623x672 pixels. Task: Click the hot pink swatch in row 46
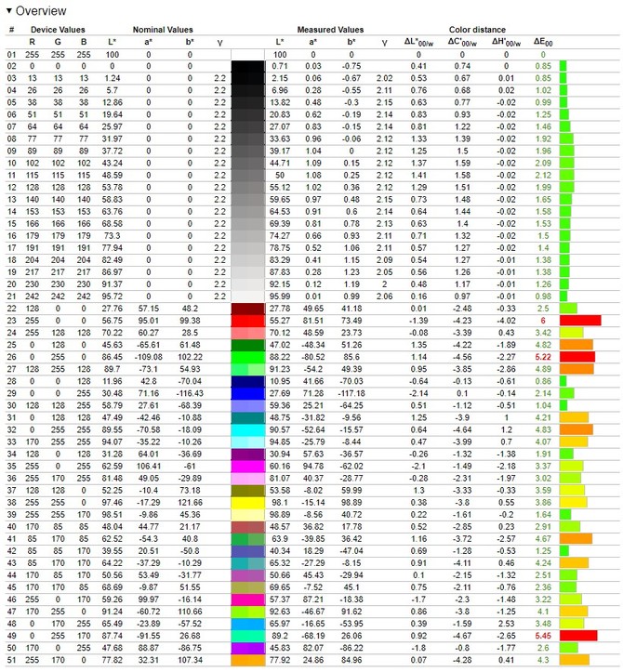coord(248,600)
